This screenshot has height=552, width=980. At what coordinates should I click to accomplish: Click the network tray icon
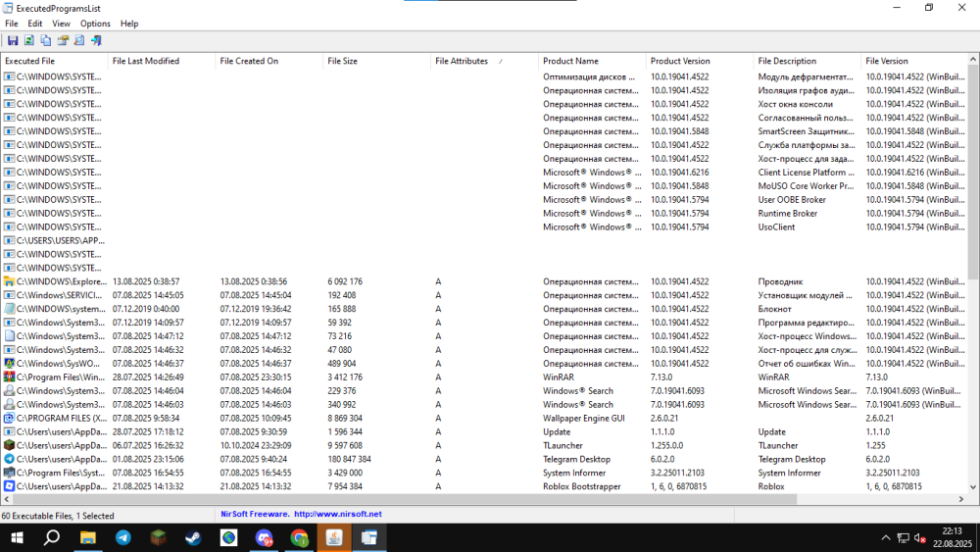pyautogui.click(x=904, y=537)
